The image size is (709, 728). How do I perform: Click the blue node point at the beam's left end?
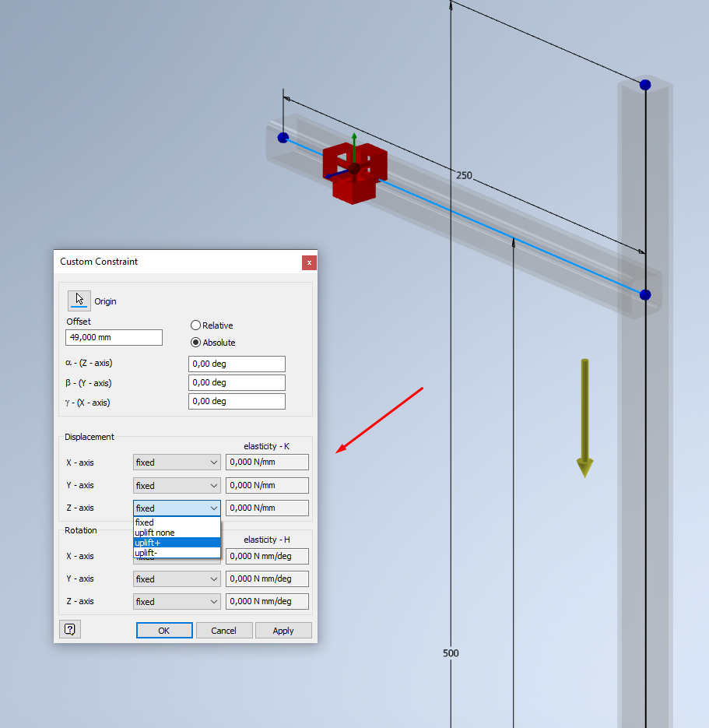[x=283, y=138]
